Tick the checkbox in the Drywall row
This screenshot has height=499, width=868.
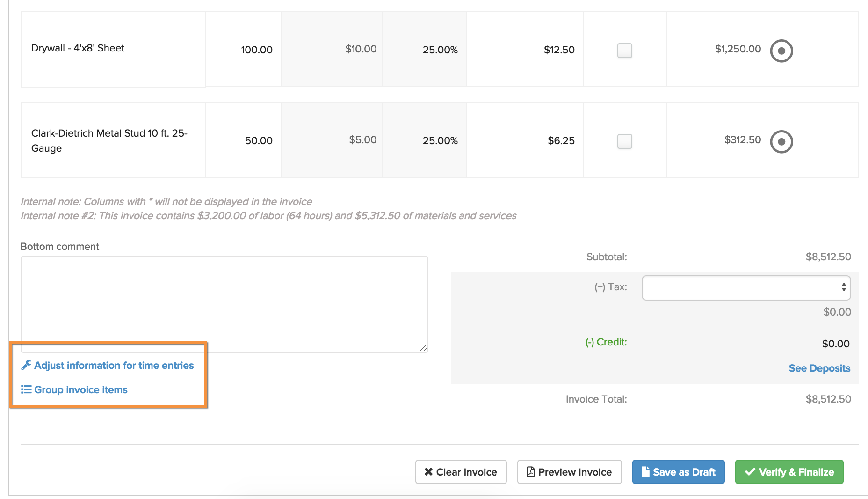[624, 50]
